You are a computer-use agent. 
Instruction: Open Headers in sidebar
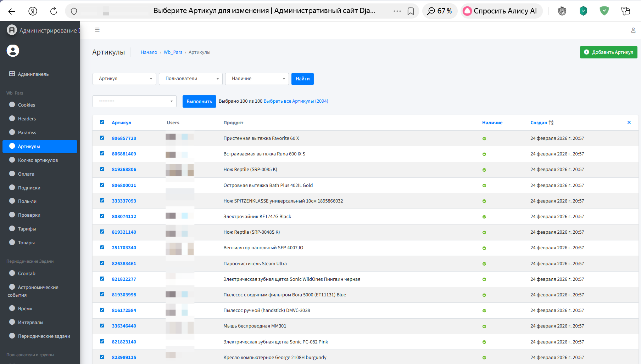(40, 119)
